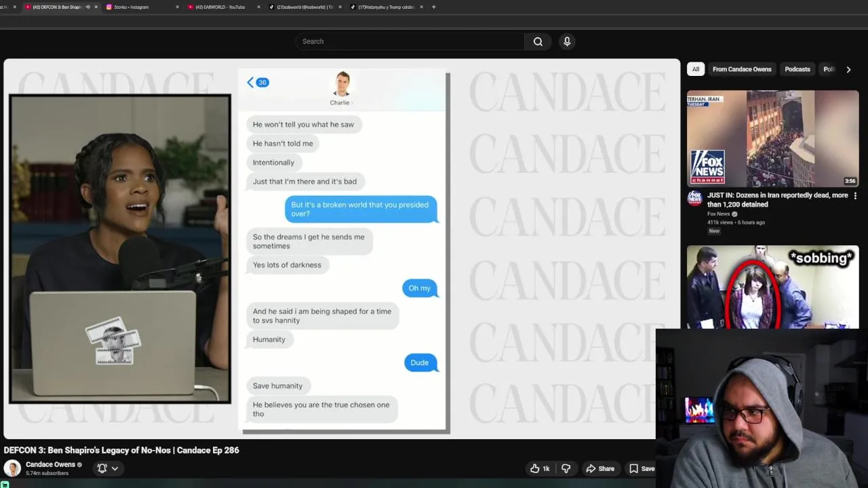Click the 411k views 6 hours ago text
The width and height of the screenshot is (868, 488).
coord(736,222)
